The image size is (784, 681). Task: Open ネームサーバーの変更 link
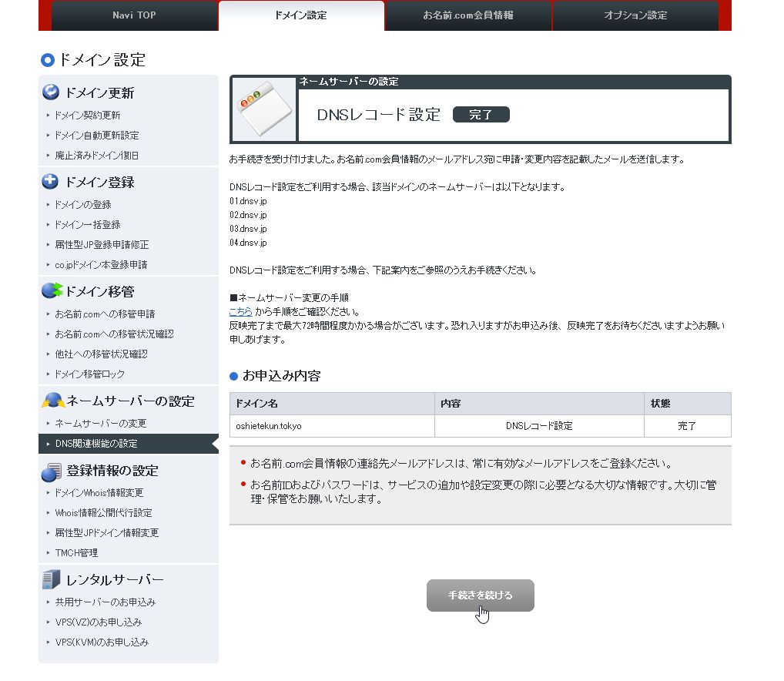[100, 424]
